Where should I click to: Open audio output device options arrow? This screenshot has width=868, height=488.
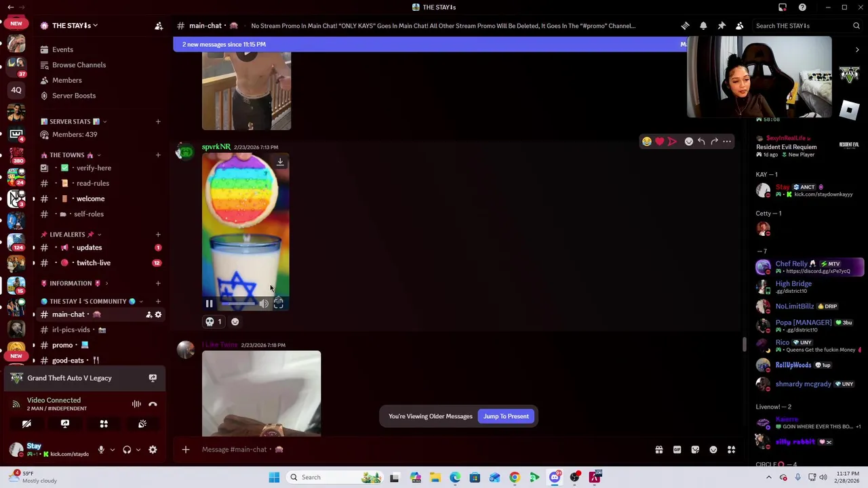coord(138,449)
